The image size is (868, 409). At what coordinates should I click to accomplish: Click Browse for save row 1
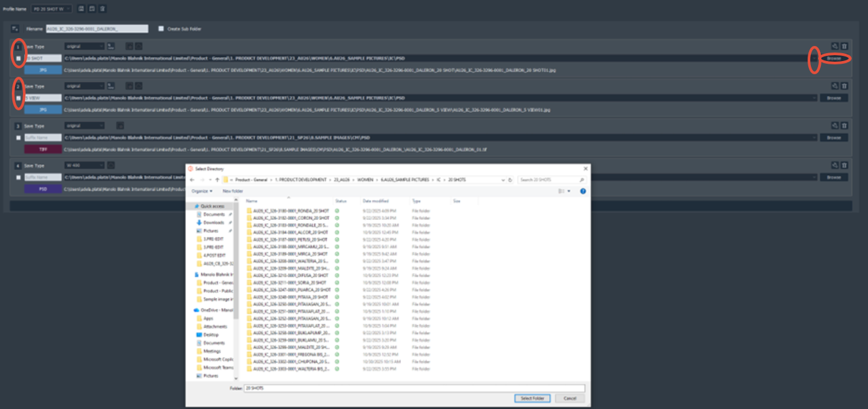point(834,58)
